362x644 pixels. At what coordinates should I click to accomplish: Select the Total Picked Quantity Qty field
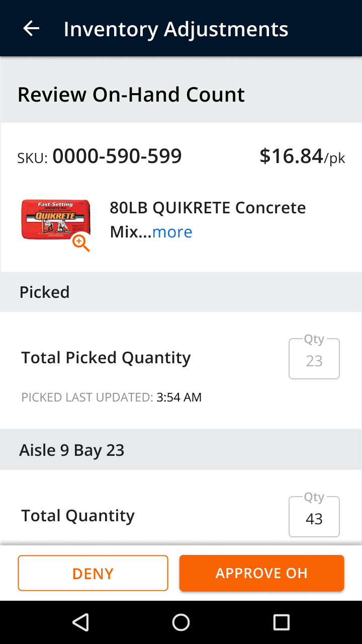coord(314,358)
